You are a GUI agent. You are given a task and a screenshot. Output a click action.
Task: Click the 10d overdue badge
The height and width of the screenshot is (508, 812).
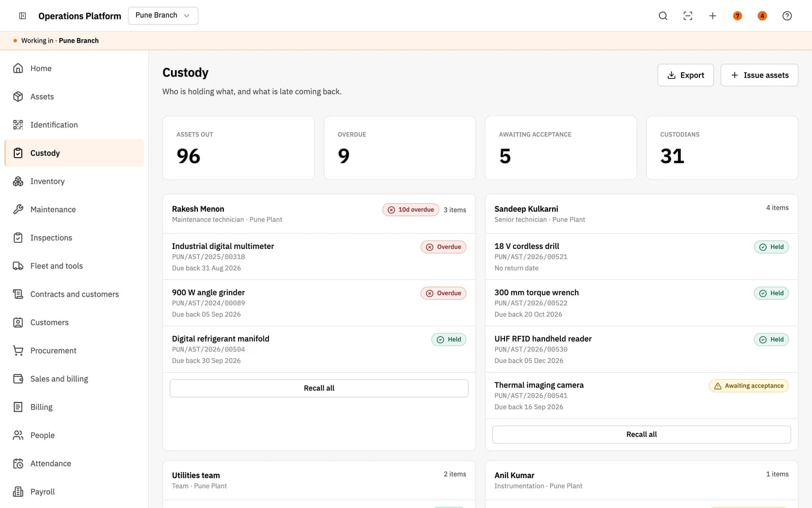coord(411,210)
